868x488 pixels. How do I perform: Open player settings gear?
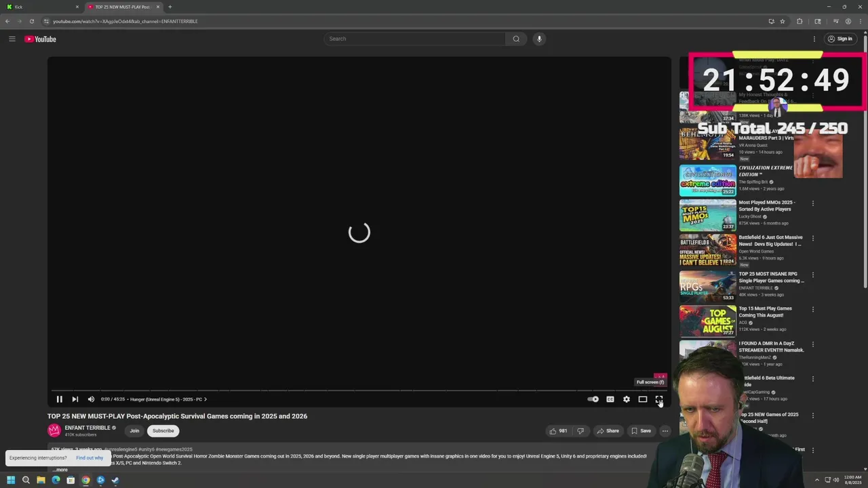pos(627,399)
